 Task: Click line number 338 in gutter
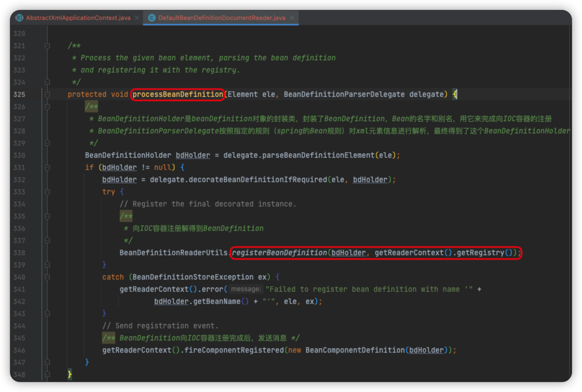point(19,253)
